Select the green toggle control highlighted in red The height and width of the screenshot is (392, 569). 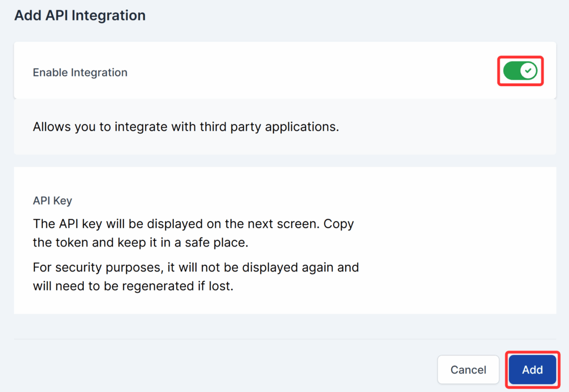coord(520,71)
